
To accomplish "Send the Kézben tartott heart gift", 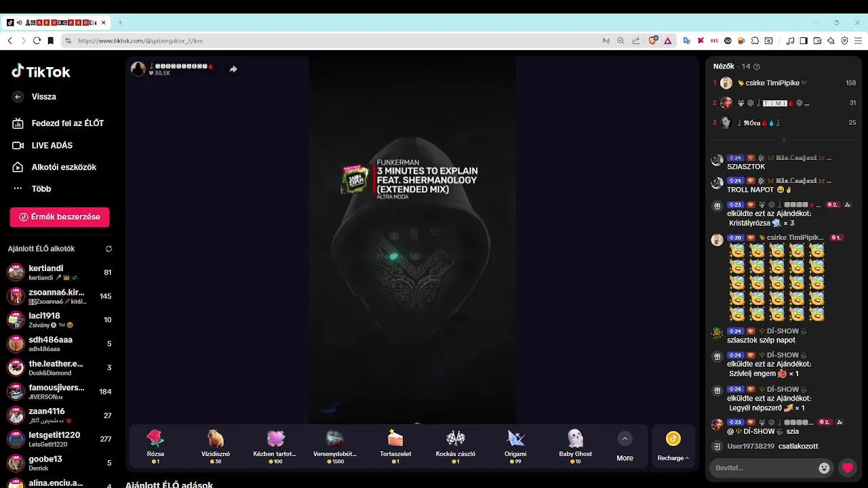I will coord(275,445).
